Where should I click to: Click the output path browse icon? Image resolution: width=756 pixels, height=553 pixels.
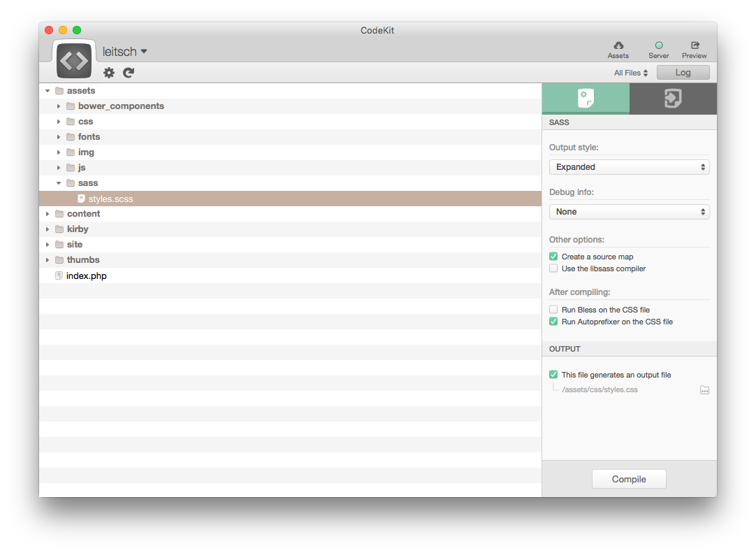(704, 390)
